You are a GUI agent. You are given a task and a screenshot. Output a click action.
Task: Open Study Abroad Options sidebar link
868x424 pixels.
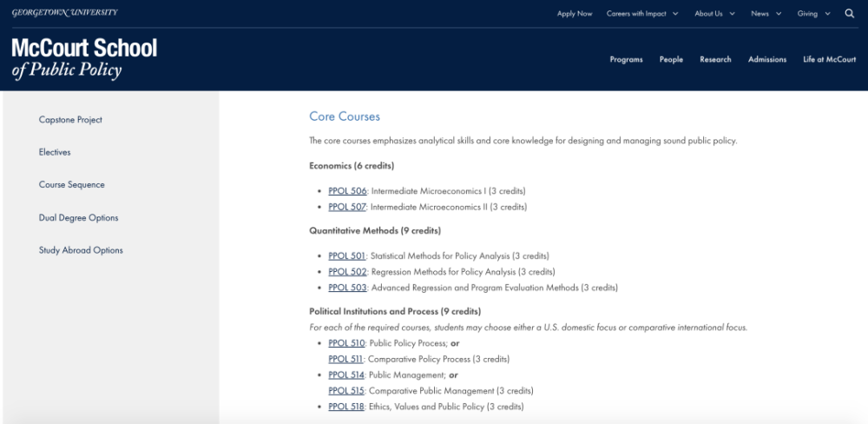pyautogui.click(x=81, y=250)
